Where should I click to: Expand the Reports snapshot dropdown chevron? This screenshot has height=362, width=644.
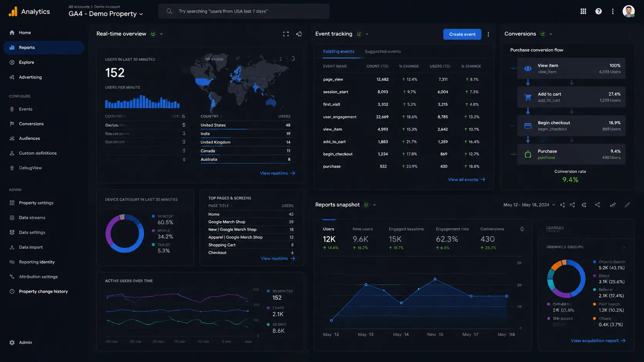tap(374, 205)
